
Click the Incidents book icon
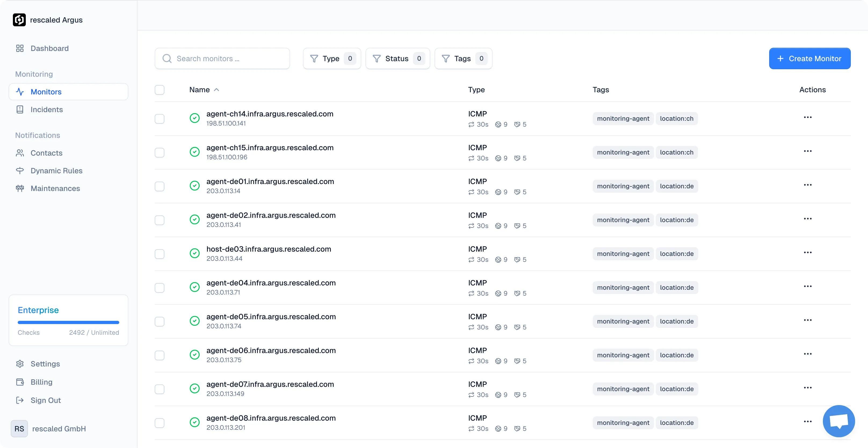click(20, 109)
